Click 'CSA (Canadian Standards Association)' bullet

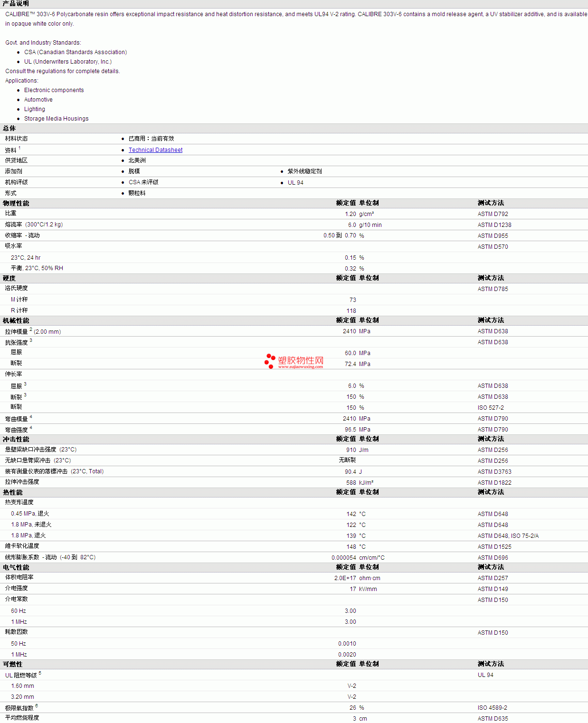pos(76,52)
